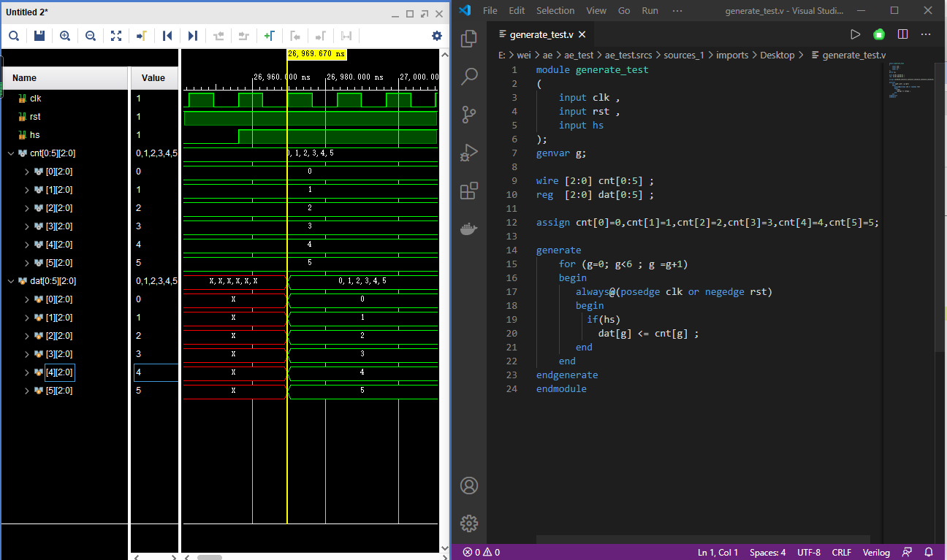Image resolution: width=947 pixels, height=560 pixels.
Task: Open the Docker panel in activity bar
Action: point(469,229)
